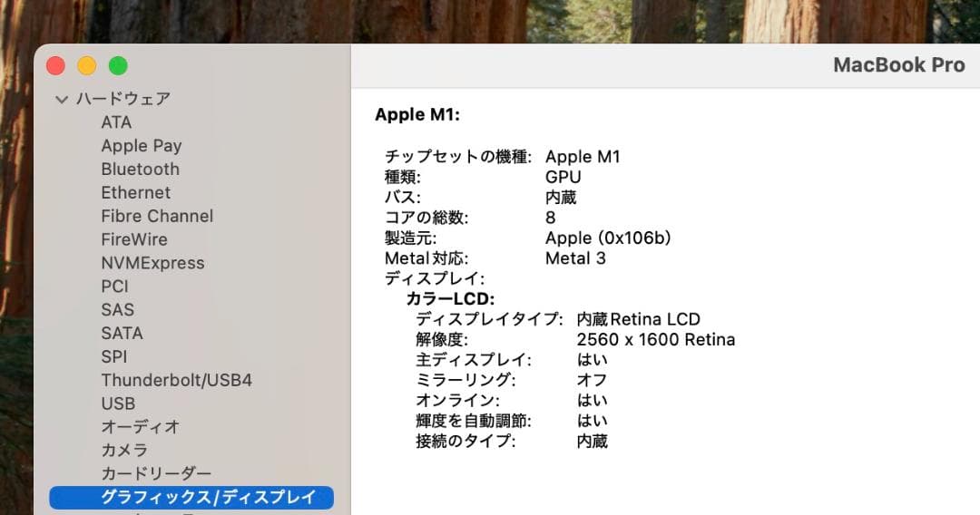Click the 内蔵 Retina LCD value
980x515 pixels.
[x=638, y=320]
